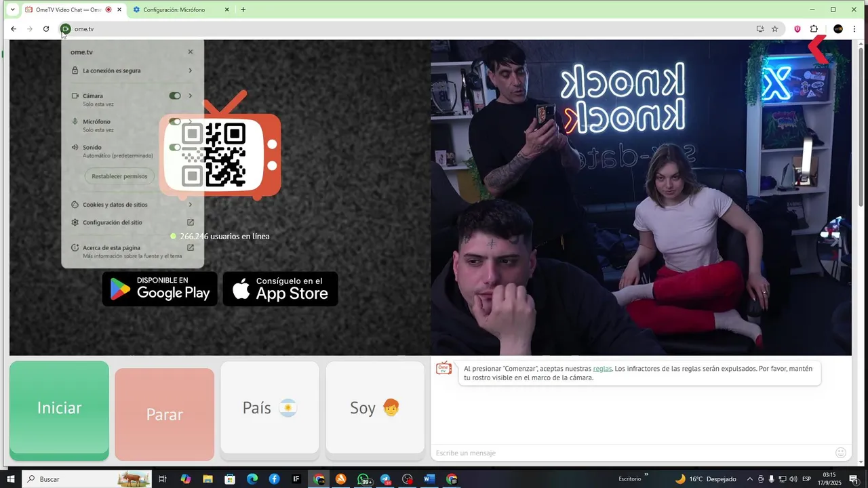The height and width of the screenshot is (488, 868).
Task: Open the reglas link
Action: [x=602, y=369]
